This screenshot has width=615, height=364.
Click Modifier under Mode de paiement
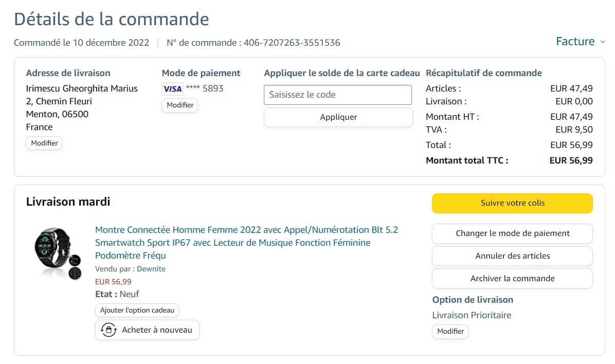[x=180, y=105]
